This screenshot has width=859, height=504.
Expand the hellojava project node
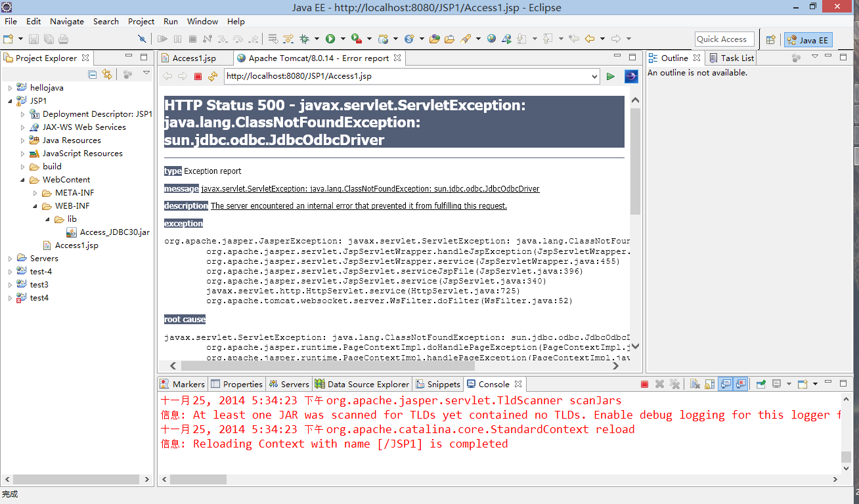click(10, 87)
